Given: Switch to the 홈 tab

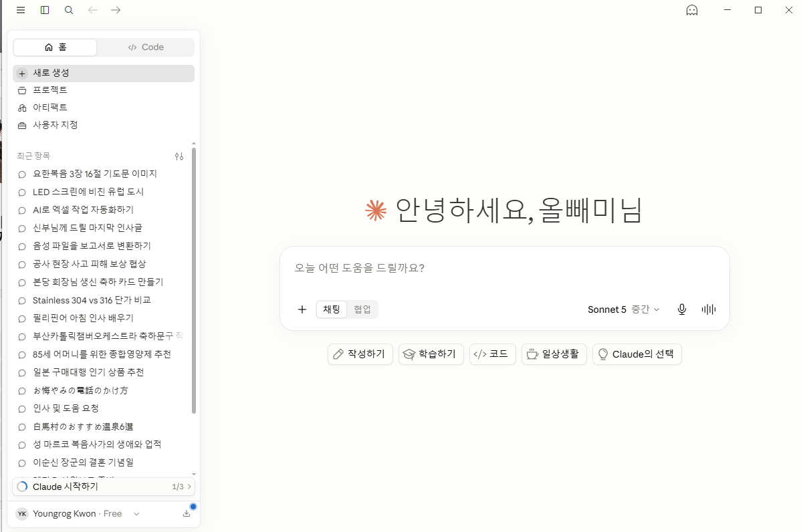Looking at the screenshot, I should pyautogui.click(x=55, y=47).
